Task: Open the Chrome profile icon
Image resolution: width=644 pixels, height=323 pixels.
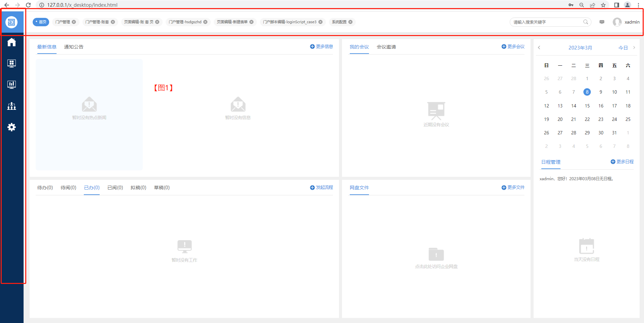Action: tap(628, 5)
